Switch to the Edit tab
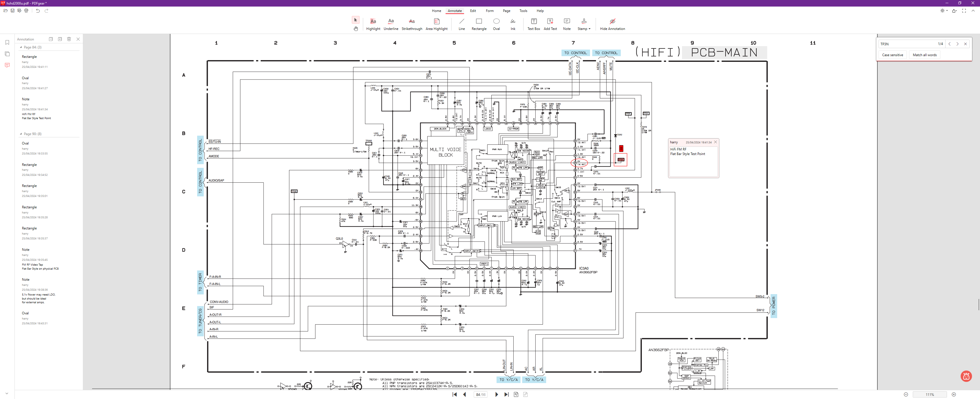This screenshot has width=980, height=399. coord(473,11)
